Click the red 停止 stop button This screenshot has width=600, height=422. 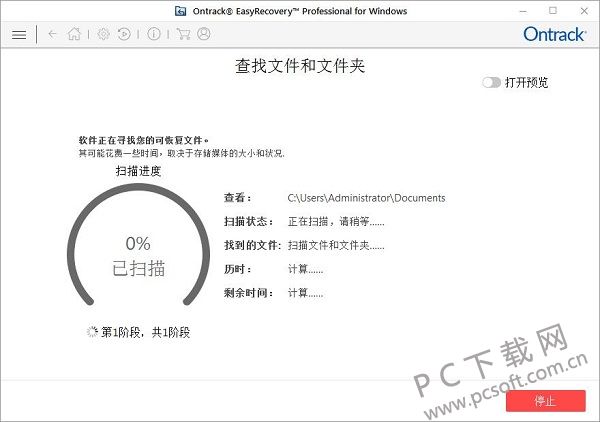click(x=546, y=401)
